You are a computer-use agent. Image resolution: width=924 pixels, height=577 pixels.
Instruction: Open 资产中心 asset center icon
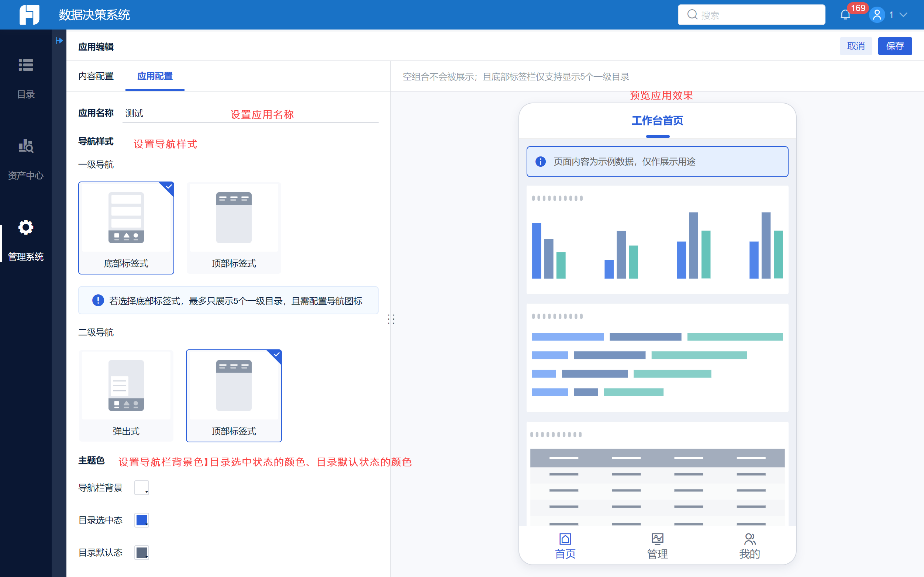pyautogui.click(x=25, y=146)
